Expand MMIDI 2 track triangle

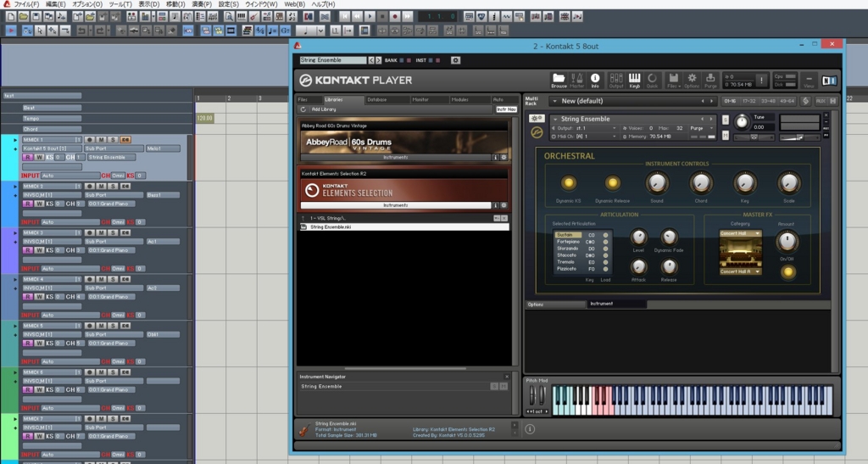[x=15, y=187]
